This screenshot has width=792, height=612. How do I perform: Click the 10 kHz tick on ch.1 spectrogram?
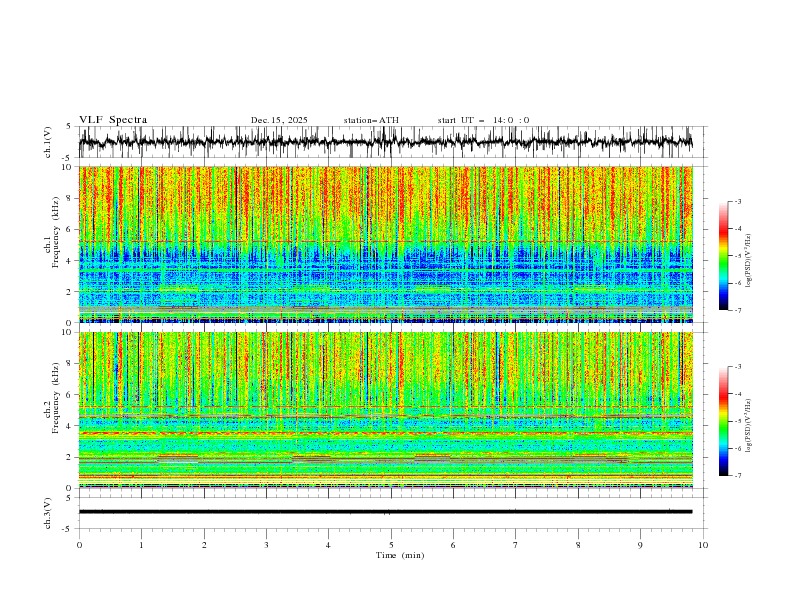click(68, 167)
